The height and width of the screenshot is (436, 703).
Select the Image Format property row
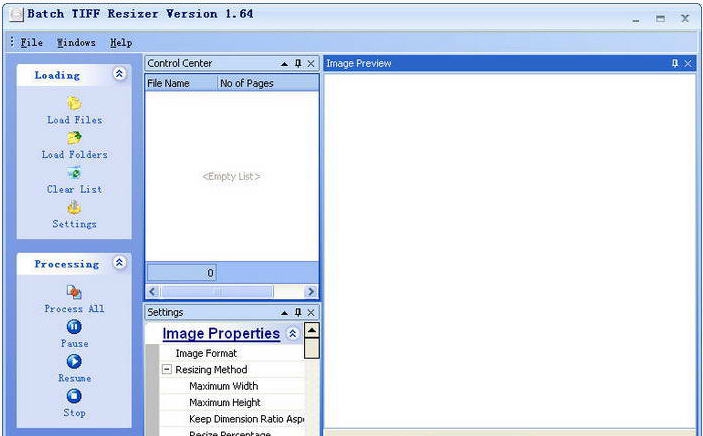[x=231, y=353]
